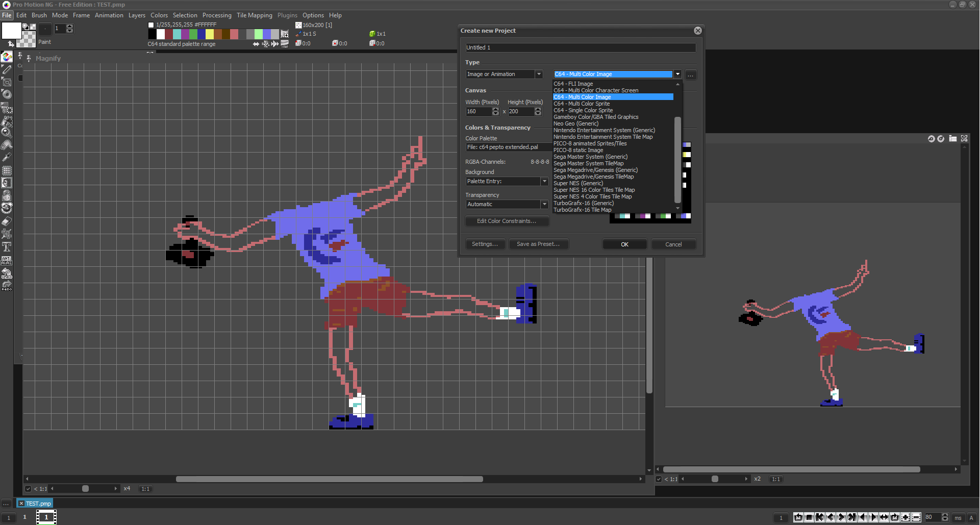Pick the yellow palette swatch
The width and height of the screenshot is (980, 525).
(210, 34)
